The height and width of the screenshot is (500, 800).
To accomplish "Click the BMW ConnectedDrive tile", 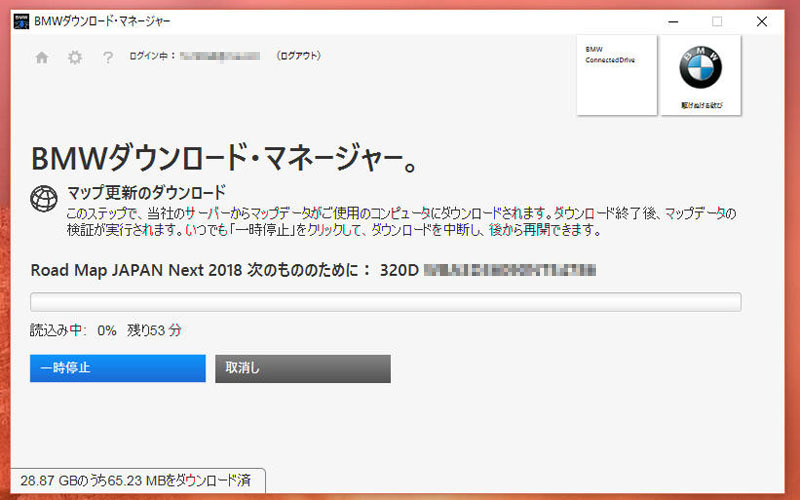I will 616,75.
